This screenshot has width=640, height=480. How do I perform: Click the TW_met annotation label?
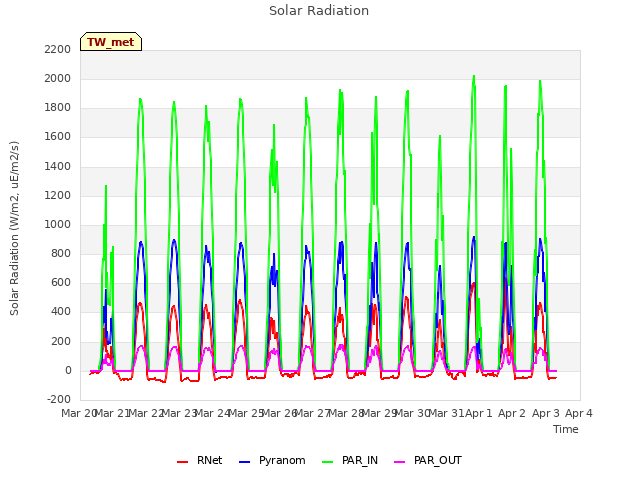click(111, 42)
